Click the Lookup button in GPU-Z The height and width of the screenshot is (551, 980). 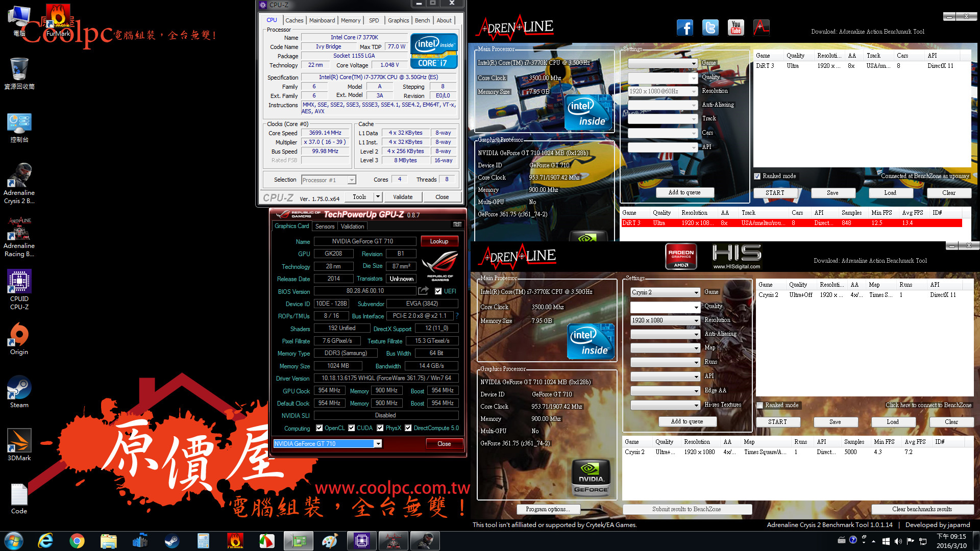439,241
